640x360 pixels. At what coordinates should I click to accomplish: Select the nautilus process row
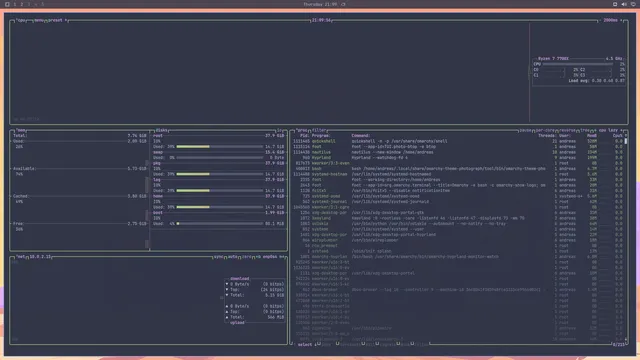458,152
